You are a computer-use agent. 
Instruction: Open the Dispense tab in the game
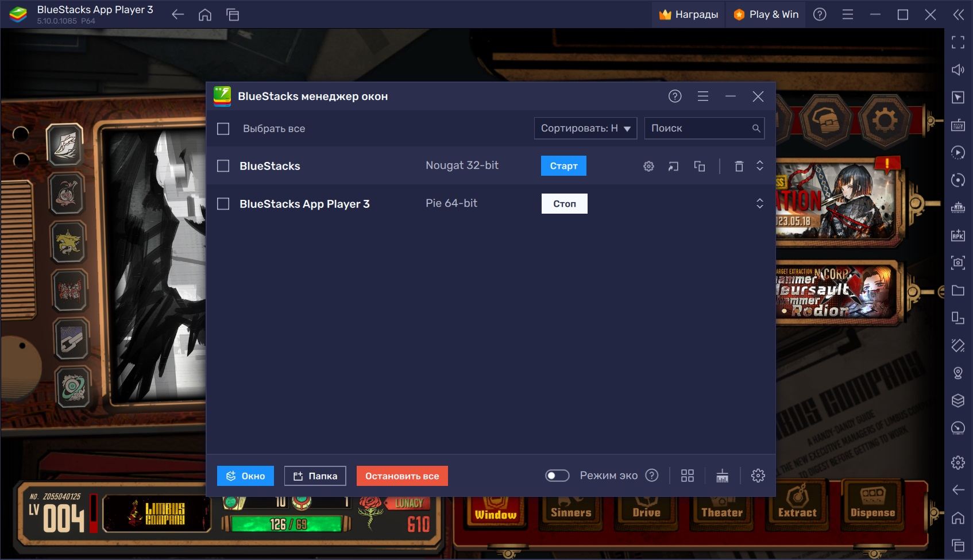click(872, 507)
